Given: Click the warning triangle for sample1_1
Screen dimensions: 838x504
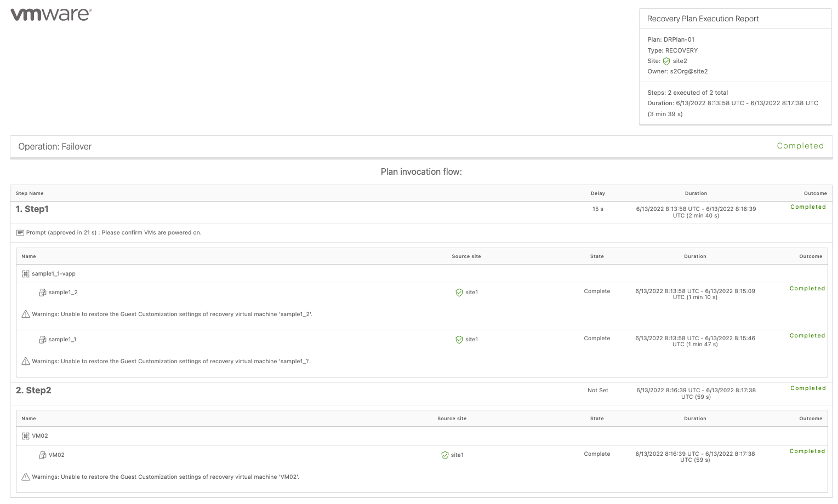Looking at the screenshot, I should click(x=25, y=361).
